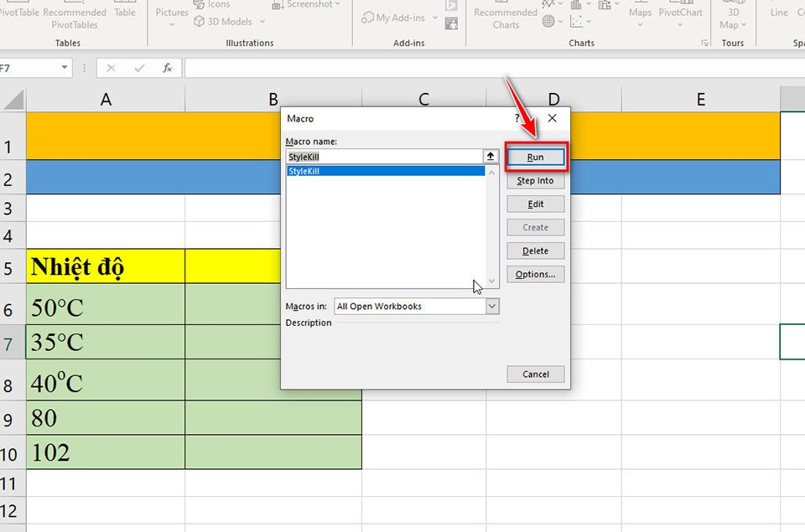The image size is (805, 532).
Task: Click Recommended Charts in the ribbon
Action: [505, 15]
